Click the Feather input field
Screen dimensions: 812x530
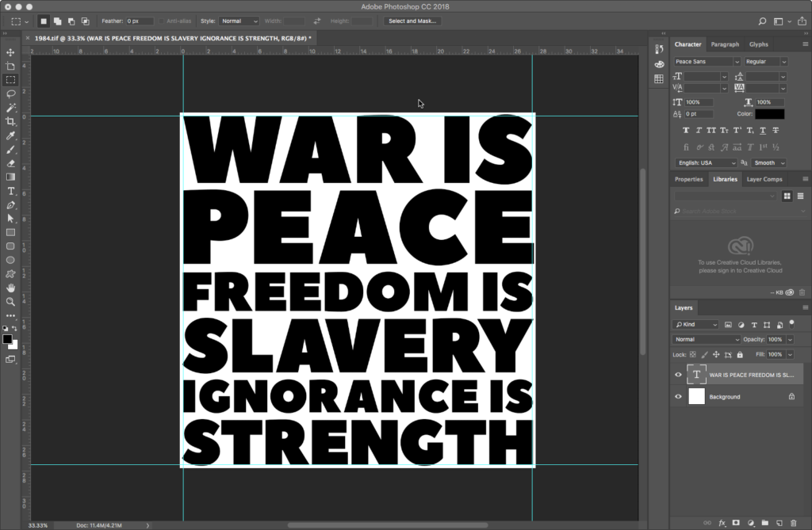[x=140, y=21]
